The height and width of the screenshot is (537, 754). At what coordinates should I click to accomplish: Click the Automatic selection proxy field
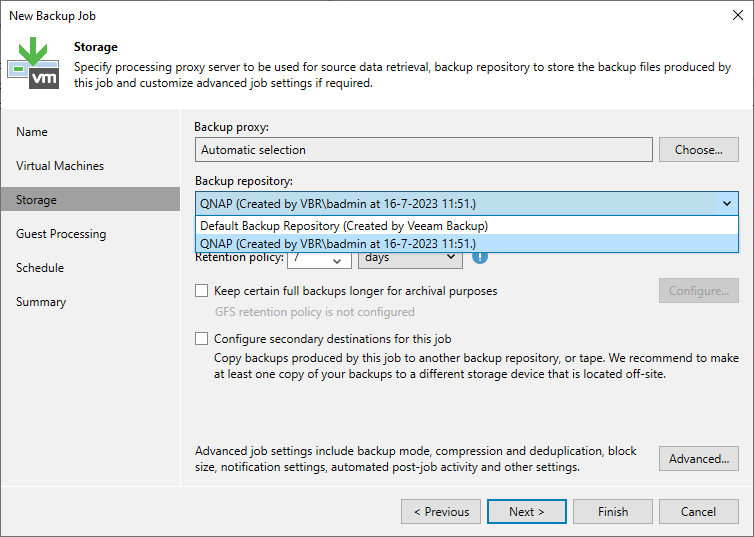pyautogui.click(x=424, y=150)
